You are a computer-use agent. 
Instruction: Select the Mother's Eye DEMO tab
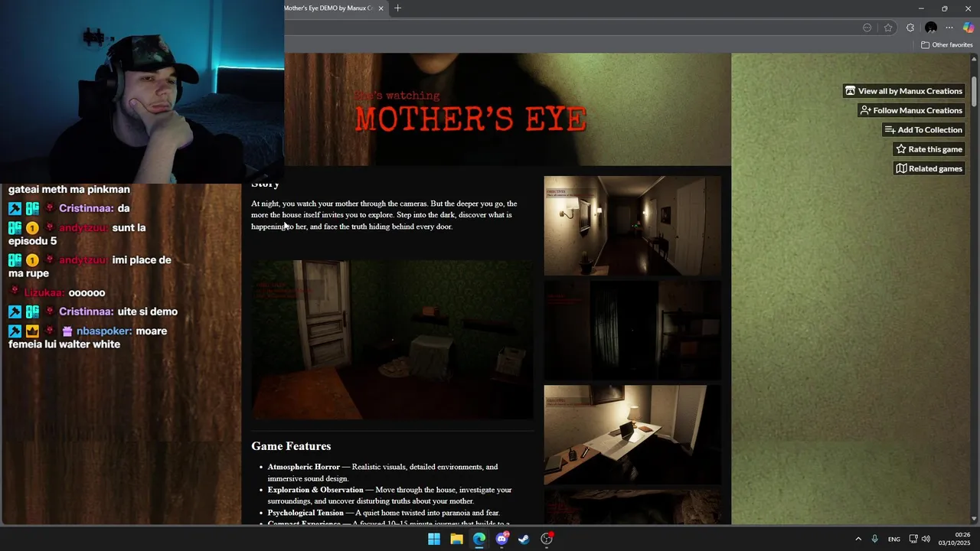click(x=329, y=8)
